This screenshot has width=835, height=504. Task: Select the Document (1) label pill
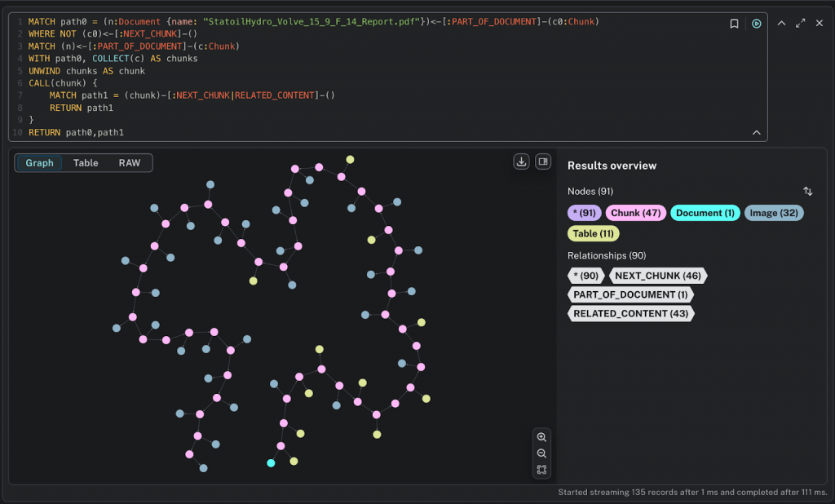705,213
